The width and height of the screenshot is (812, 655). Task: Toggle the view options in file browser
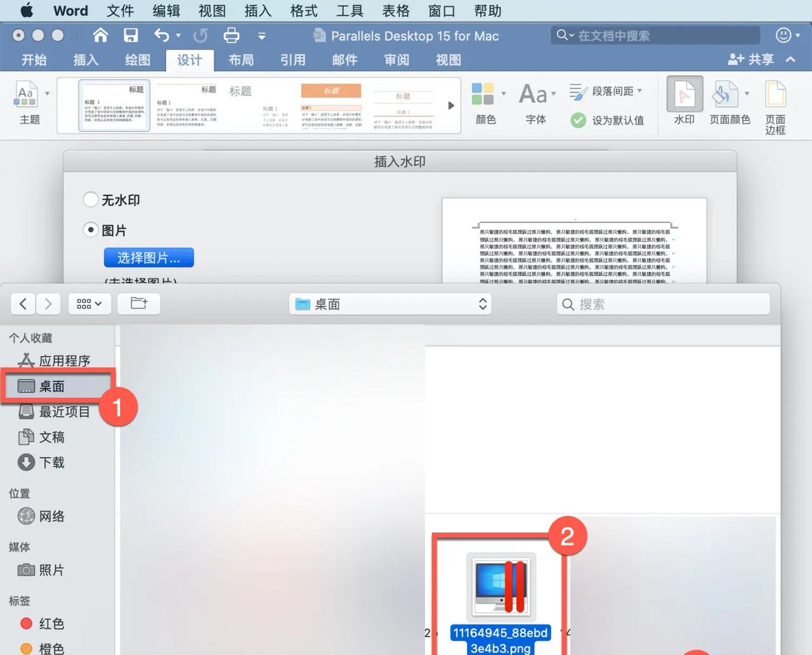(89, 304)
